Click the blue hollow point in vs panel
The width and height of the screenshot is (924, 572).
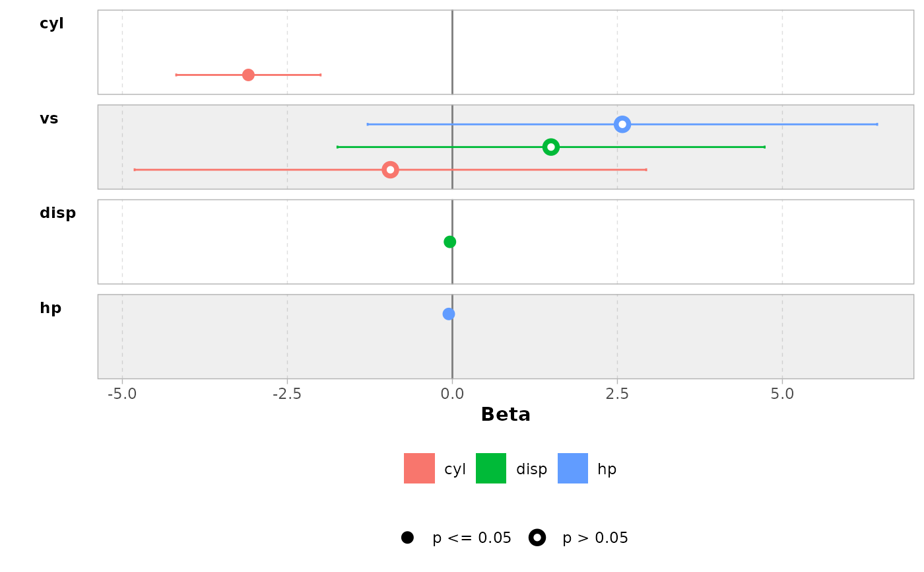click(622, 124)
